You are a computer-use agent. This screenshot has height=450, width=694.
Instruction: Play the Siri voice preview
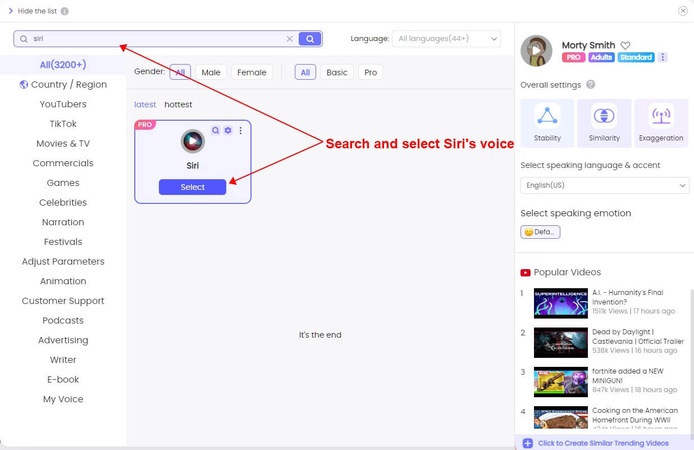click(192, 141)
